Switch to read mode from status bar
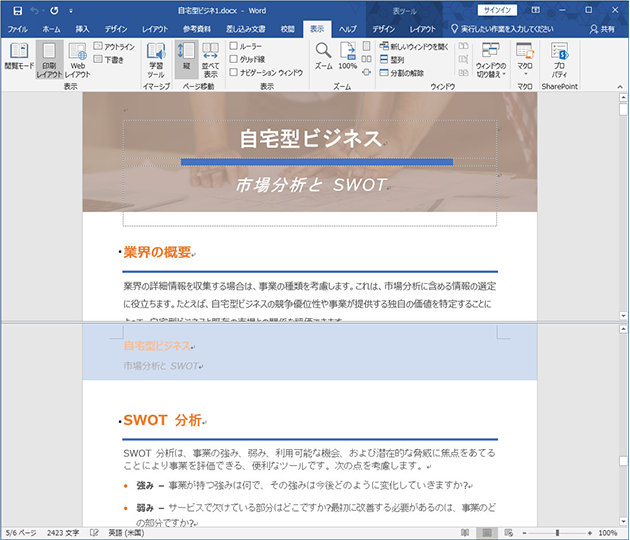The height and width of the screenshot is (540, 630). 465,533
